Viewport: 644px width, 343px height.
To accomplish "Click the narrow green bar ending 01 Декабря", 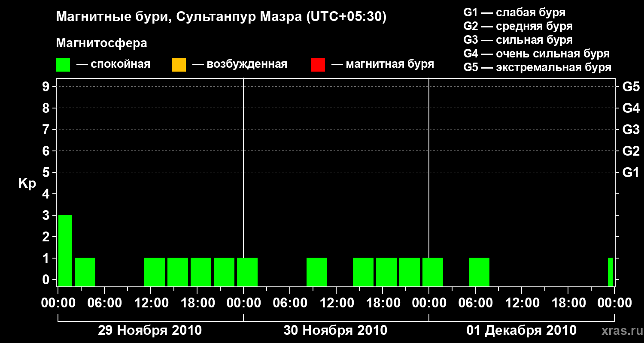I will tap(611, 272).
